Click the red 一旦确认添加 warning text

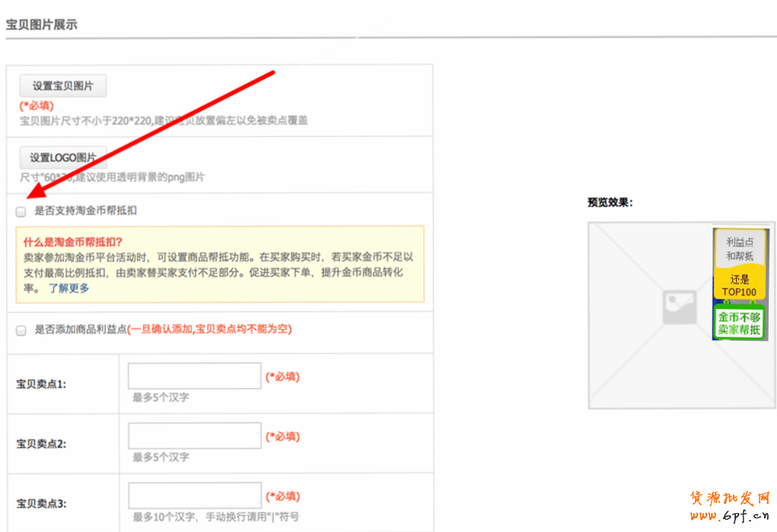coord(209,329)
